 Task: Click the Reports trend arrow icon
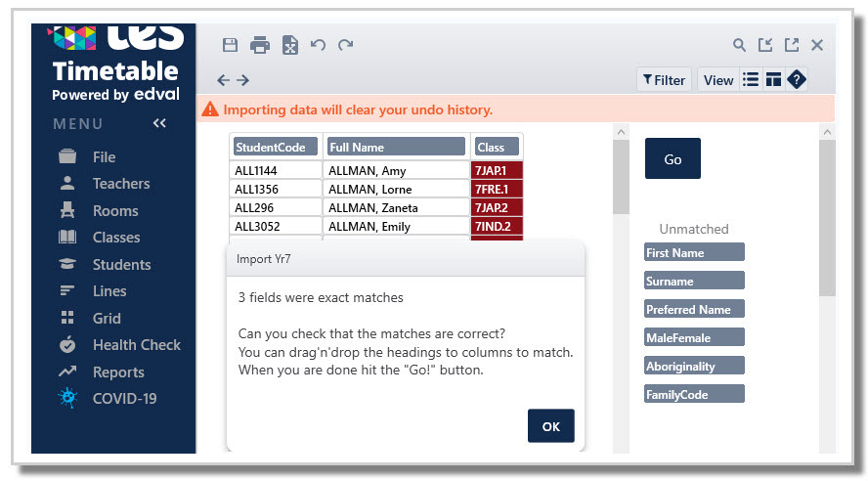point(67,372)
